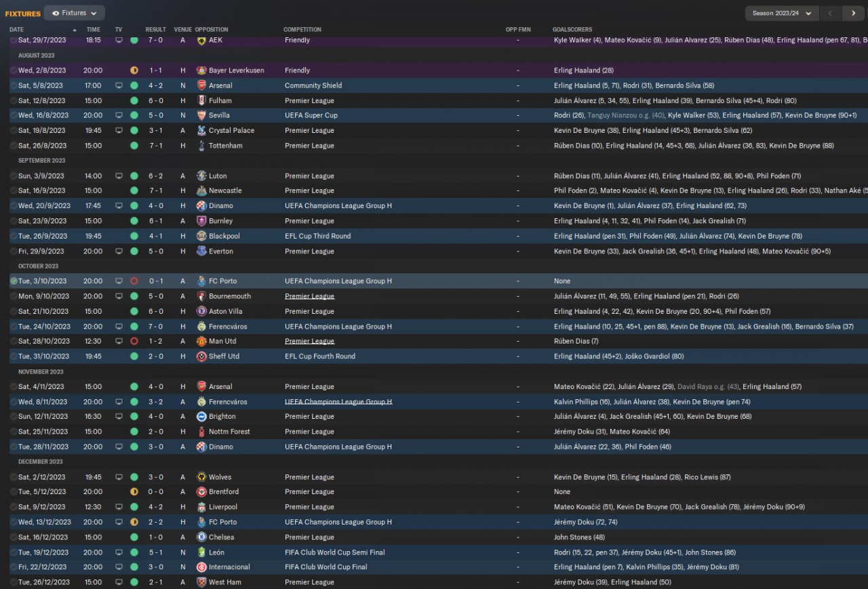Click the Brighton club badge
Image resolution: width=868 pixels, height=589 pixels.
point(201,416)
